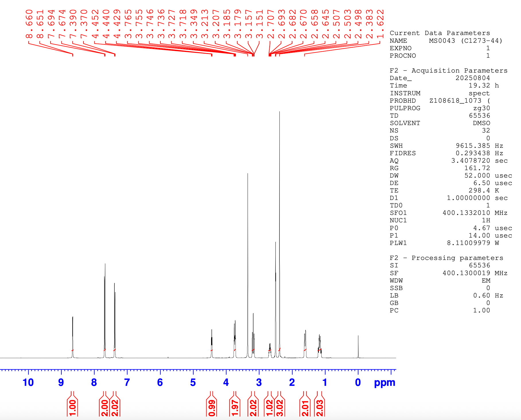
Task: Click the SF frequency value 400.1300019
Action: [466, 273]
